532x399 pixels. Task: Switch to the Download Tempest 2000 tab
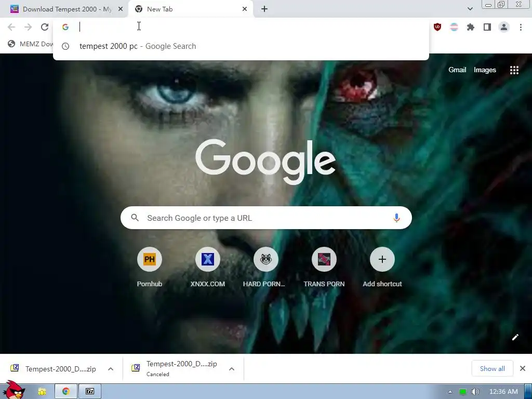(x=64, y=9)
